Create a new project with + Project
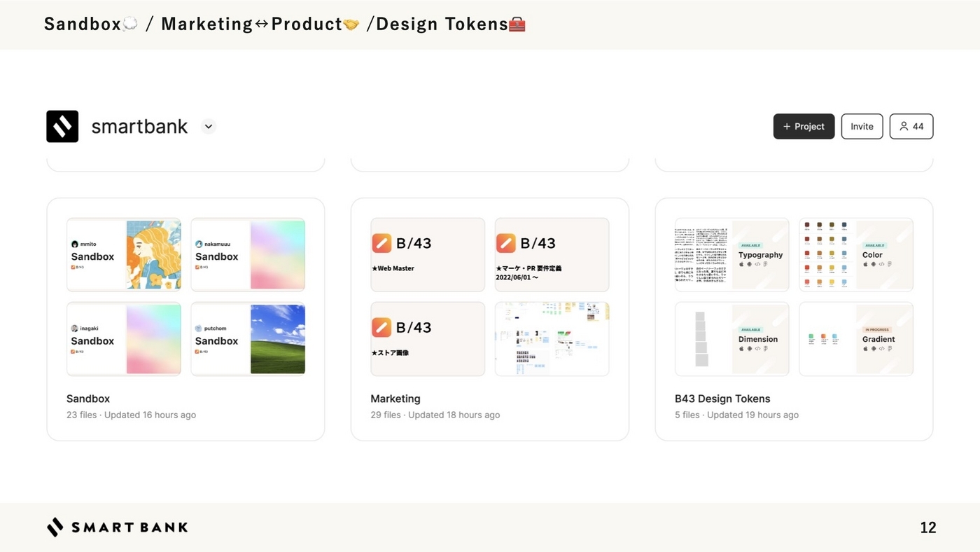This screenshot has width=980, height=552. pyautogui.click(x=804, y=126)
